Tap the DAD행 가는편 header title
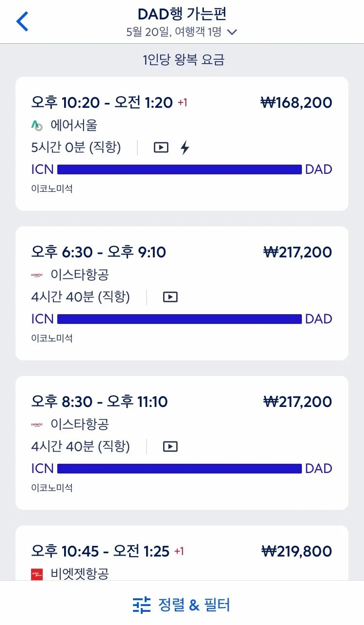364x625 pixels. tap(182, 14)
